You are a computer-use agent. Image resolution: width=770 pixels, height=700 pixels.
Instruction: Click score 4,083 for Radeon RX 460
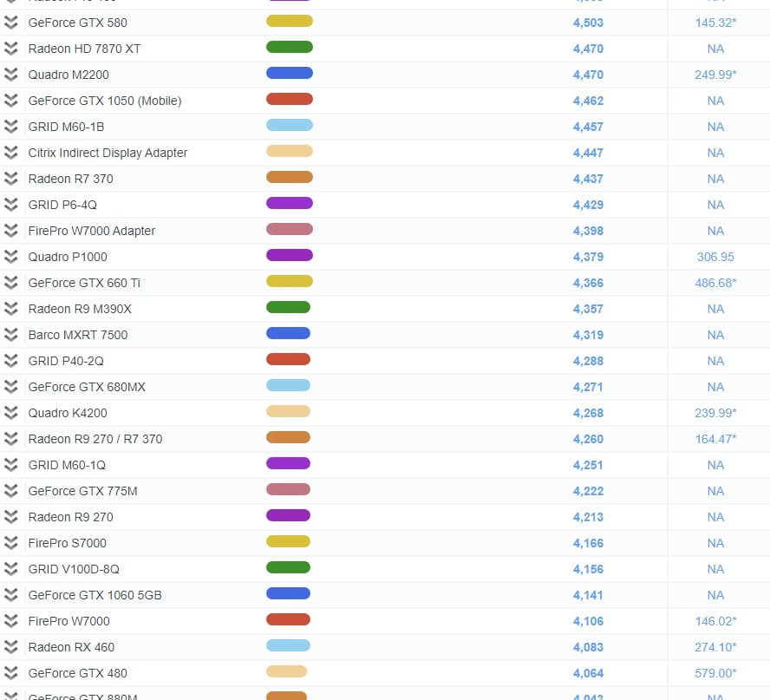tap(588, 647)
